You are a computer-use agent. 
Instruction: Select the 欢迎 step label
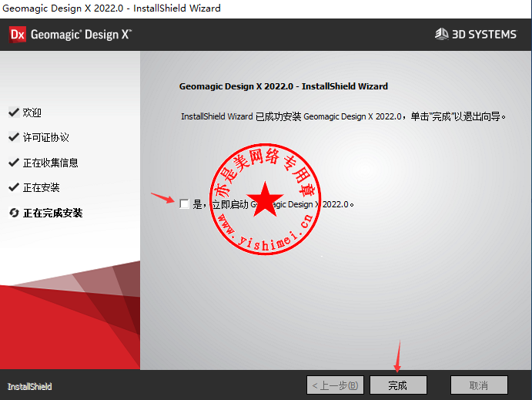coord(32,113)
